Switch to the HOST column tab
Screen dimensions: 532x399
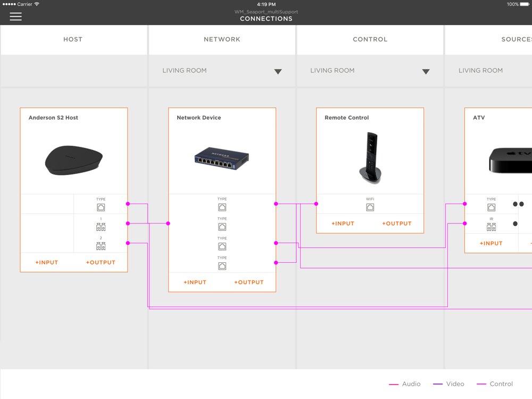pos(73,39)
